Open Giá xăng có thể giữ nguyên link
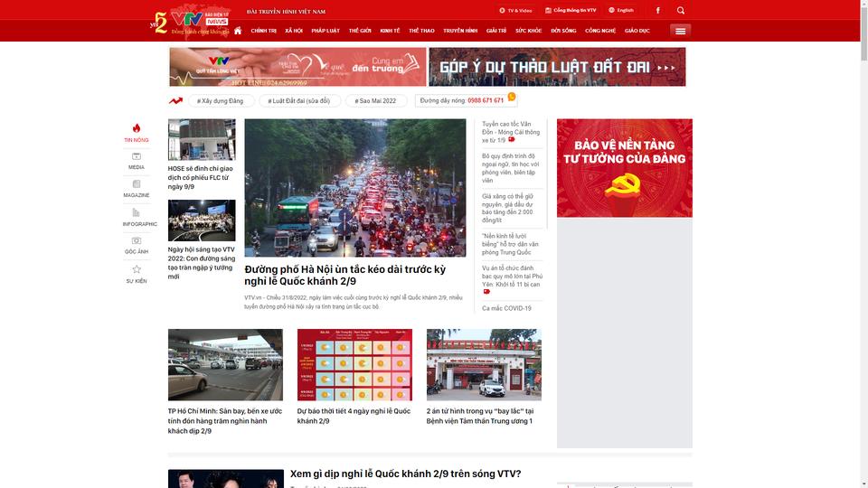 pos(507,208)
